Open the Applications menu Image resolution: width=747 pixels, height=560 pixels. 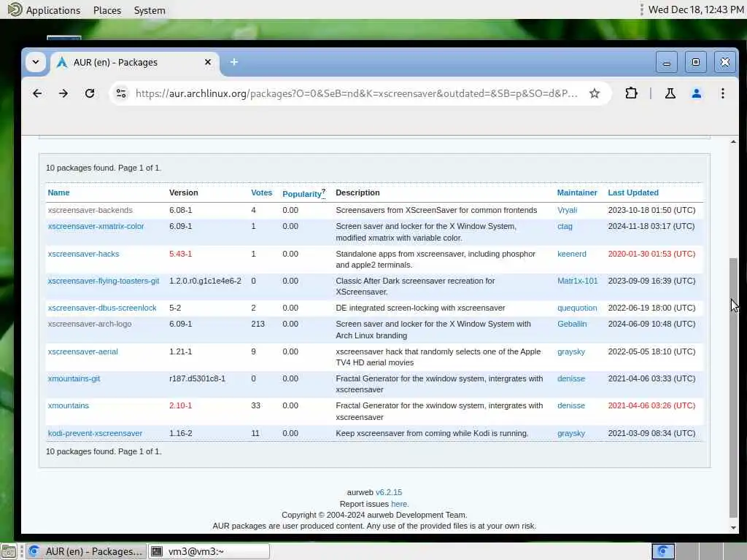click(x=44, y=10)
